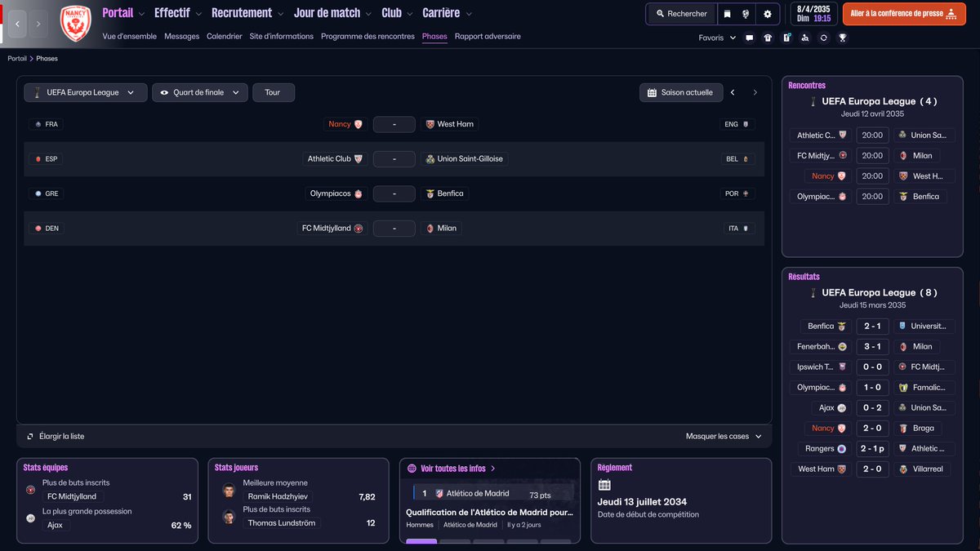
Task: Click Thomas Lundström player portrait
Action: pos(229,517)
